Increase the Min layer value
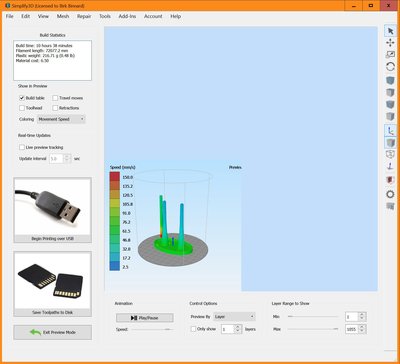The width and height of the screenshot is (400, 364). point(363,314)
